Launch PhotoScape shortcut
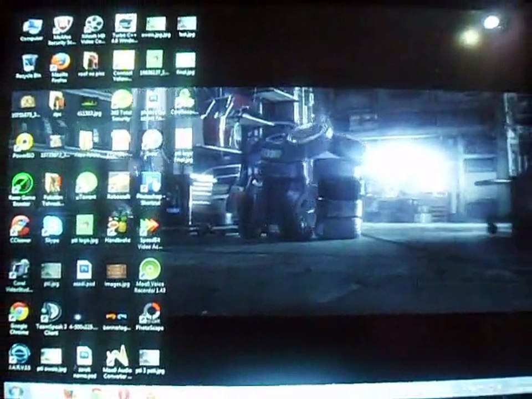Image resolution: width=532 pixels, height=399 pixels. click(150, 316)
